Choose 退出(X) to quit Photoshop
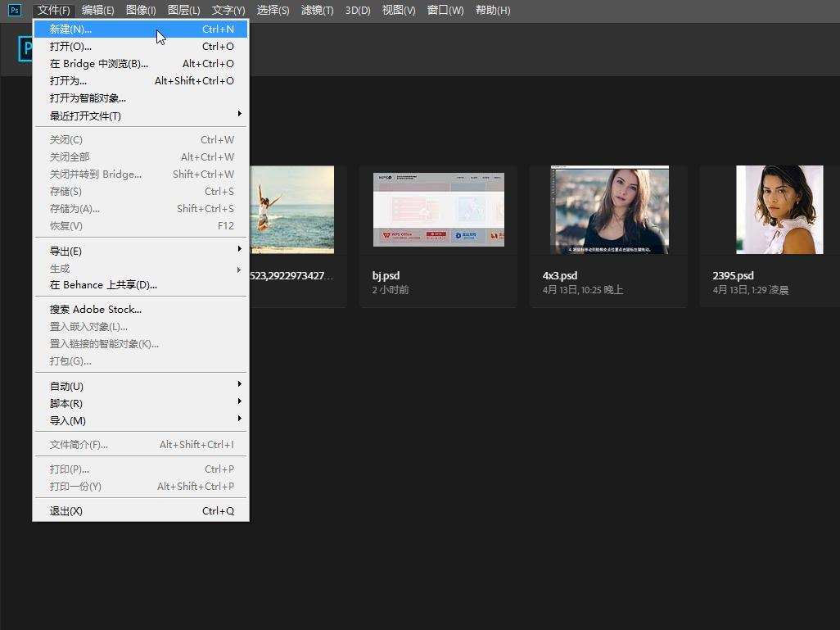This screenshot has height=630, width=840. pos(65,510)
